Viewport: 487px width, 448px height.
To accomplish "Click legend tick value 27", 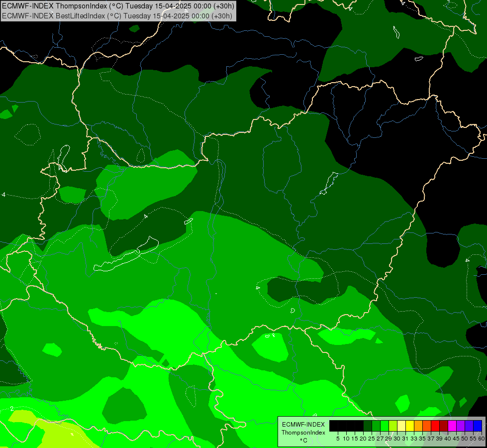I will click(x=380, y=439).
